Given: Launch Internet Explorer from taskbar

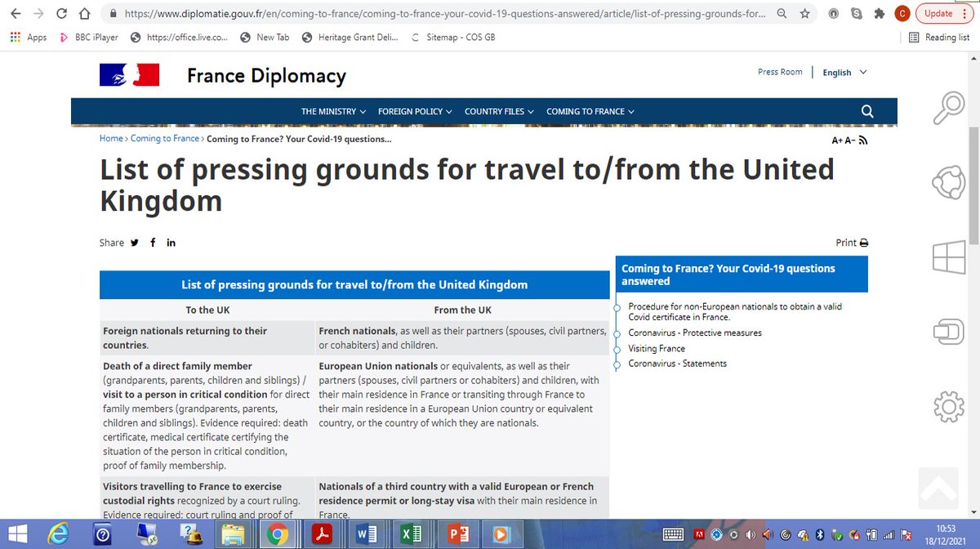Looking at the screenshot, I should (60, 534).
